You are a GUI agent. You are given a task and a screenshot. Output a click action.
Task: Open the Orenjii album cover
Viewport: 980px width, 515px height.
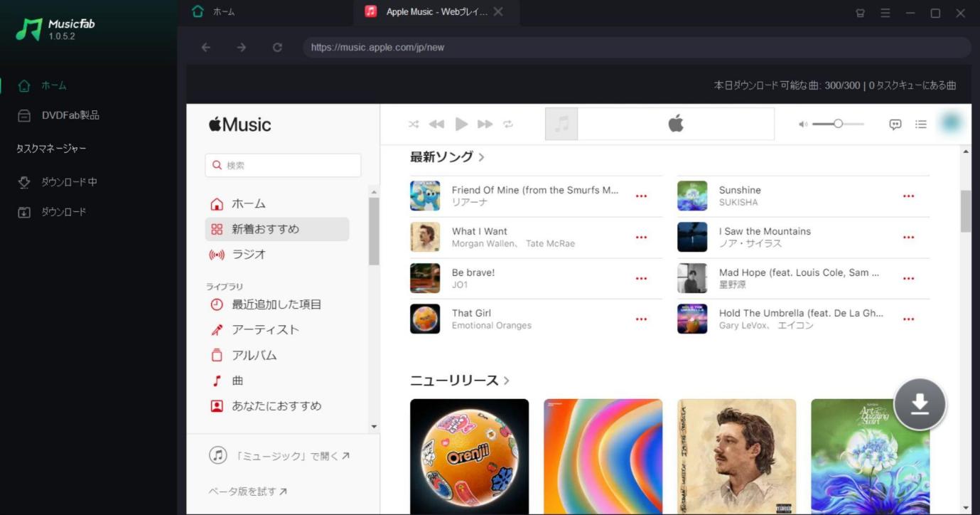(x=469, y=457)
